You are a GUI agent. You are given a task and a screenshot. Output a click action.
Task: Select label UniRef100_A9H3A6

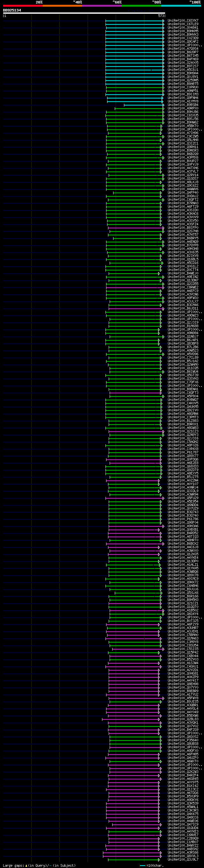pos(183,526)
